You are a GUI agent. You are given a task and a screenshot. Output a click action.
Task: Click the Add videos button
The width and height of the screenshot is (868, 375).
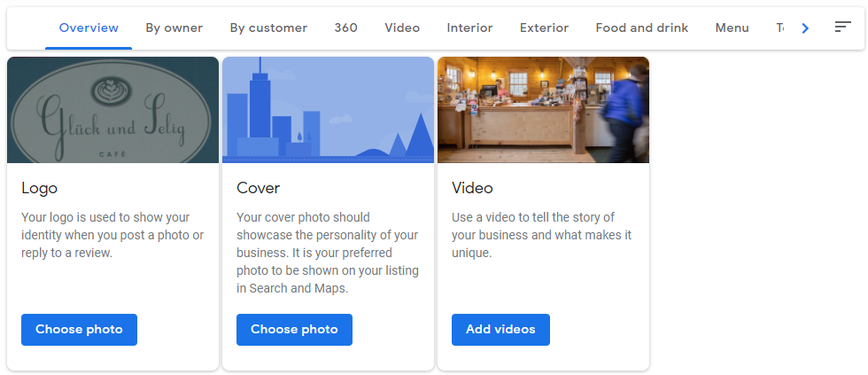click(x=500, y=330)
